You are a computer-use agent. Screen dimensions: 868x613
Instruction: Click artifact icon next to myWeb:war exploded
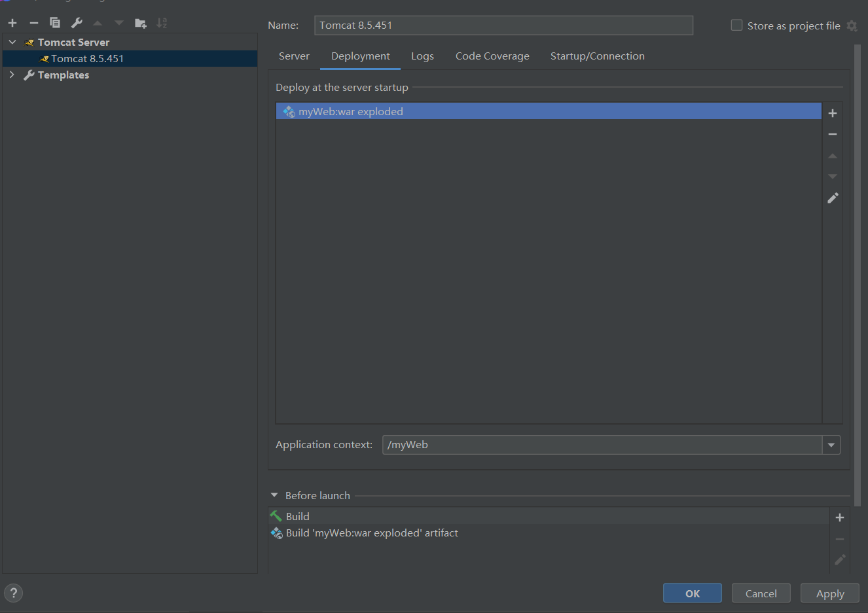coord(289,112)
